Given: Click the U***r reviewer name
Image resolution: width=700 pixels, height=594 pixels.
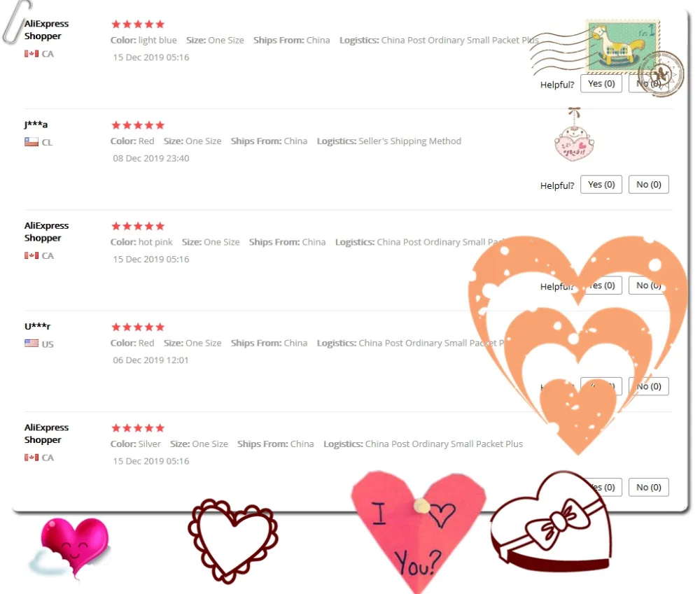Looking at the screenshot, I should (x=37, y=326).
